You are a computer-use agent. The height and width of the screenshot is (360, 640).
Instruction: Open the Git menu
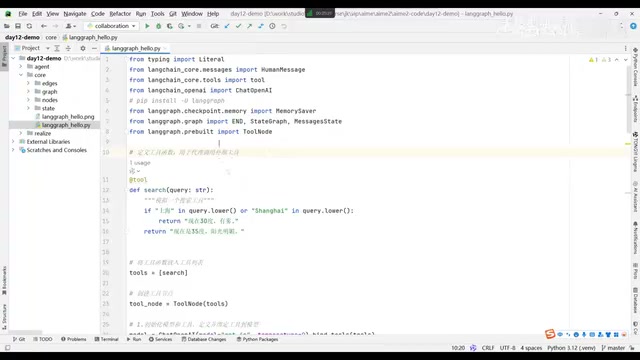pos(173,13)
